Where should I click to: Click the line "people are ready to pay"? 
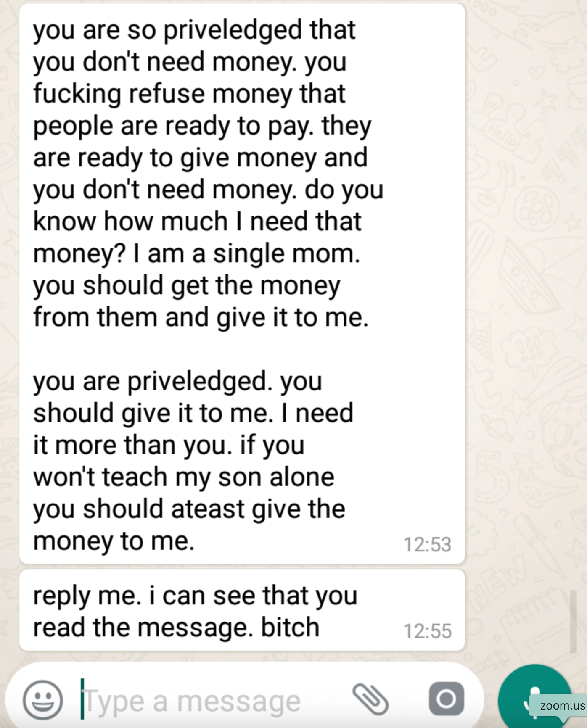click(x=202, y=126)
